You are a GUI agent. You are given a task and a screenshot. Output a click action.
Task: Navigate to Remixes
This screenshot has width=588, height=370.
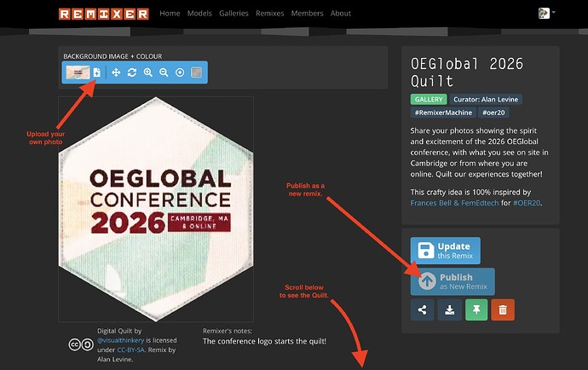point(269,14)
